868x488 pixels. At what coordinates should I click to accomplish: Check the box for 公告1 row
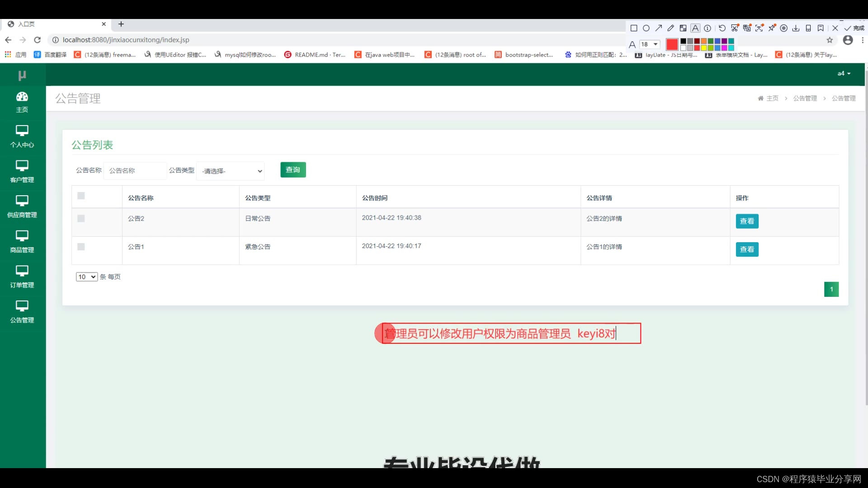pos(81,247)
